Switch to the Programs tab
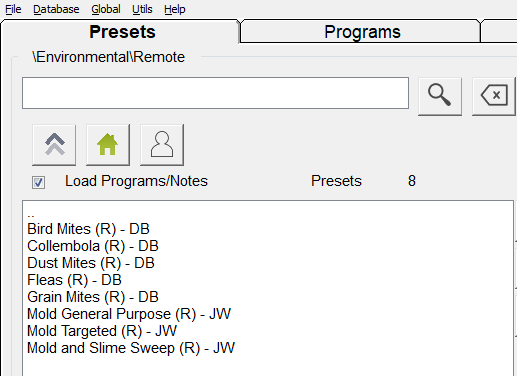Screen dimensions: 517x376 [x=361, y=32]
